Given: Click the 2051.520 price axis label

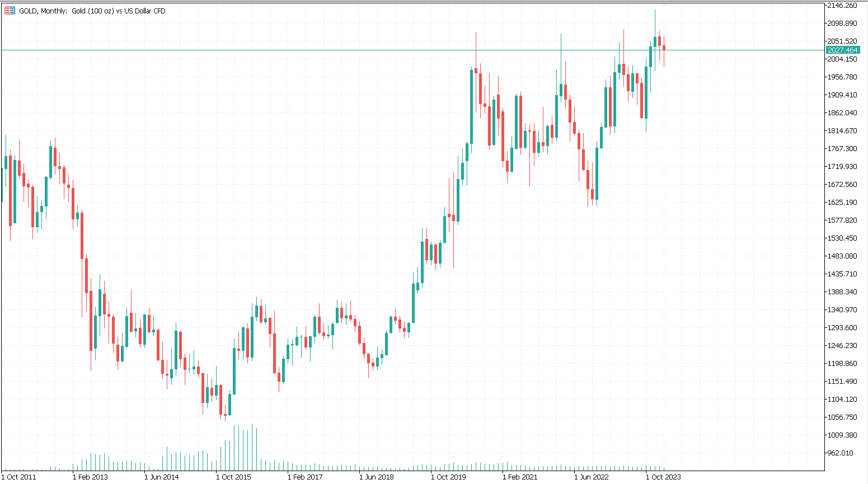Looking at the screenshot, I should click(x=842, y=41).
